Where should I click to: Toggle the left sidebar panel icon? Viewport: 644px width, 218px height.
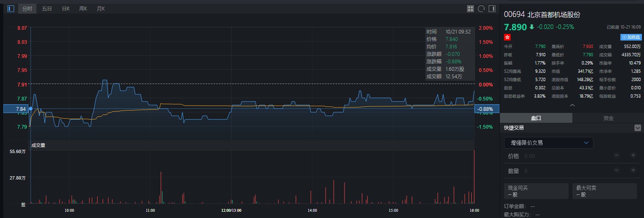point(11,8)
